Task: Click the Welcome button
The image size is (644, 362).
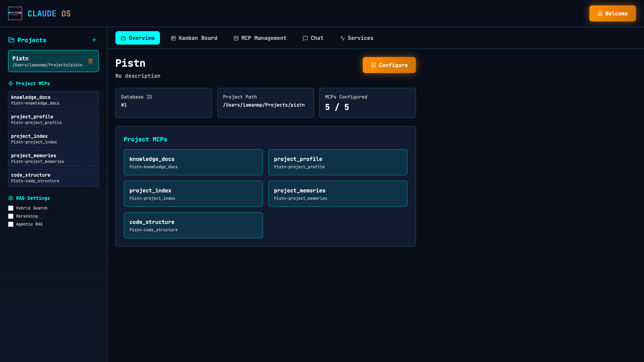Action: (612, 13)
